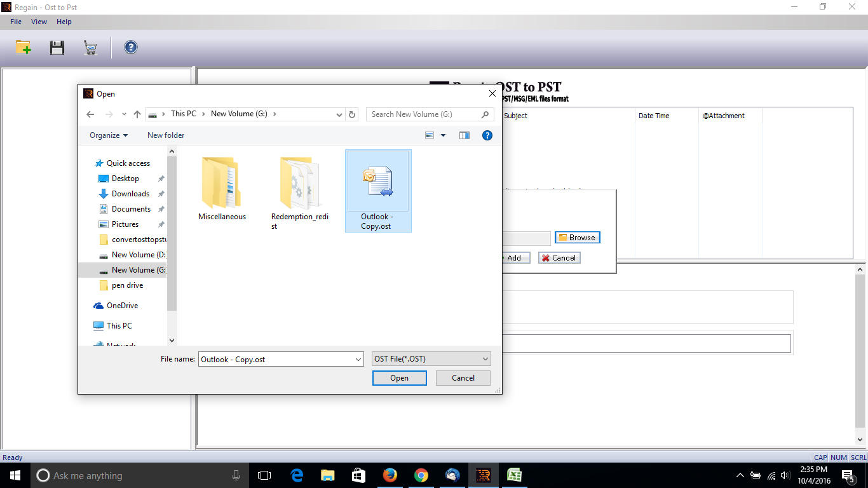Click the Browse button
Screen dimensions: 868x488
[x=577, y=238]
